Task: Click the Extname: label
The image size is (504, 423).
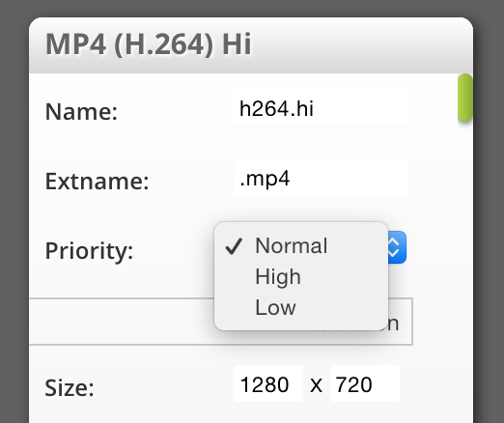Action: [98, 181]
